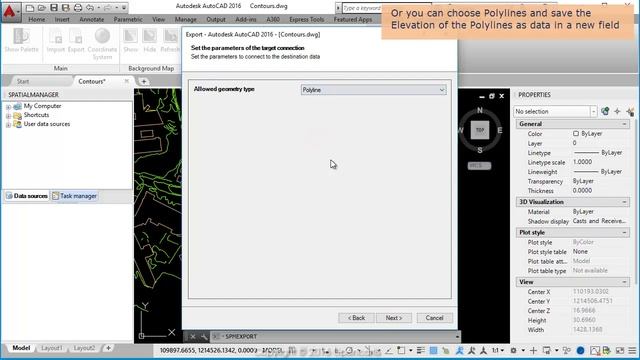Click the Back button in Export dialog
The height and width of the screenshot is (360, 640).
pyautogui.click(x=356, y=318)
